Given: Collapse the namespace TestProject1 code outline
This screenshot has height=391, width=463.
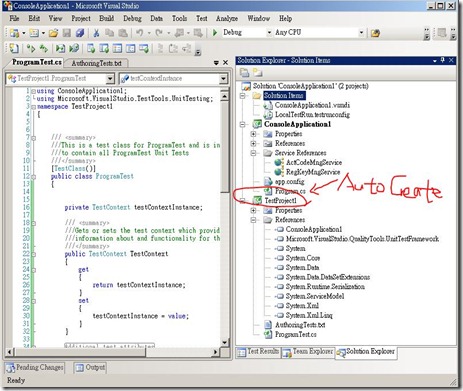Looking at the screenshot, I should tap(33, 107).
